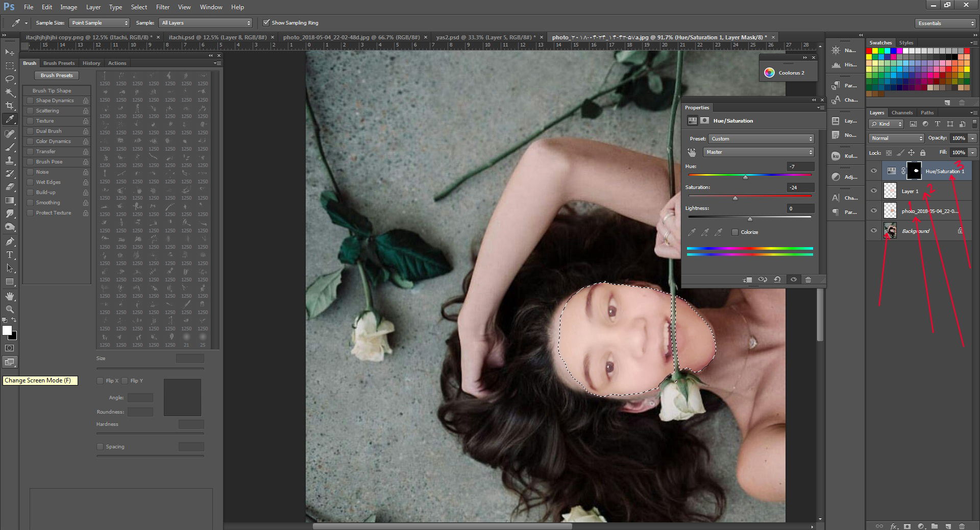Select the Horizontal Type tool
Screen dimensions: 980x530
[10, 254]
